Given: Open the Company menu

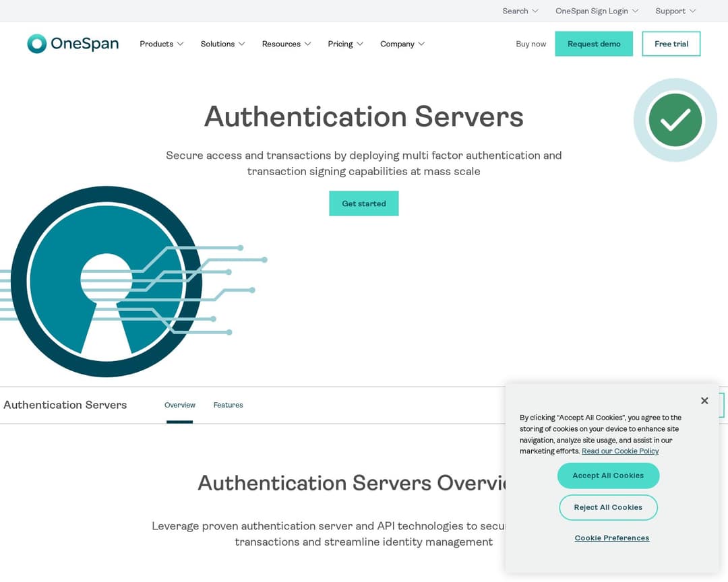Looking at the screenshot, I should click(402, 44).
